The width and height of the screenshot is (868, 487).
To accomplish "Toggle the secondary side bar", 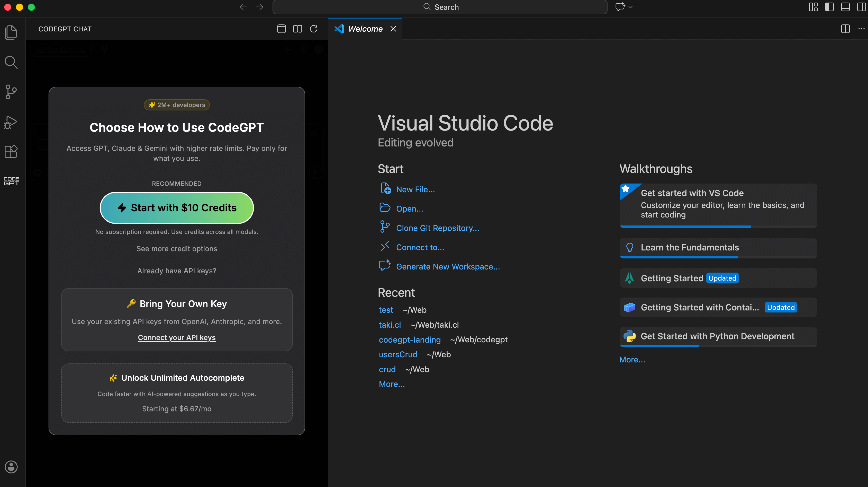I will 862,7.
